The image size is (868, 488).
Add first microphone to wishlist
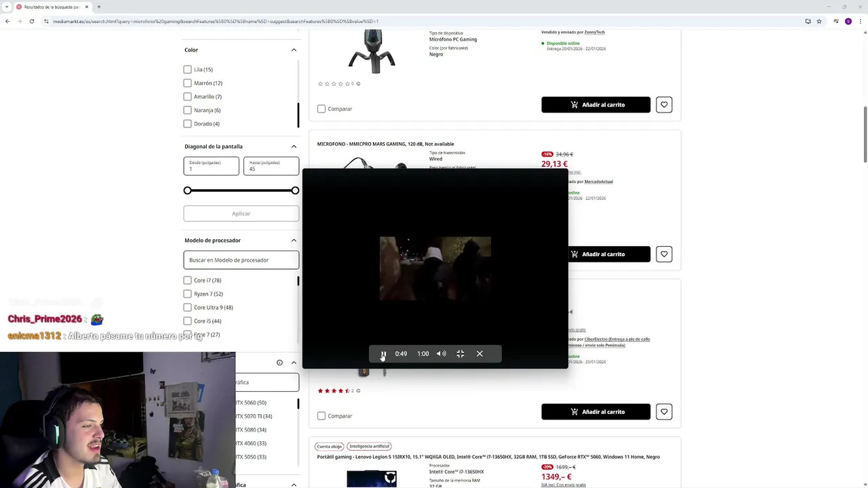click(x=664, y=104)
